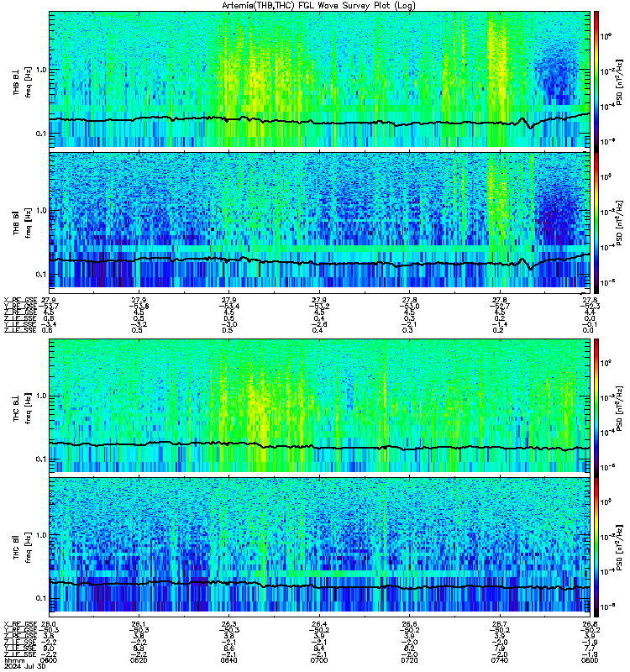
Task: Click the THB Y_RE_GSE value -53.7
Action: click(x=49, y=306)
